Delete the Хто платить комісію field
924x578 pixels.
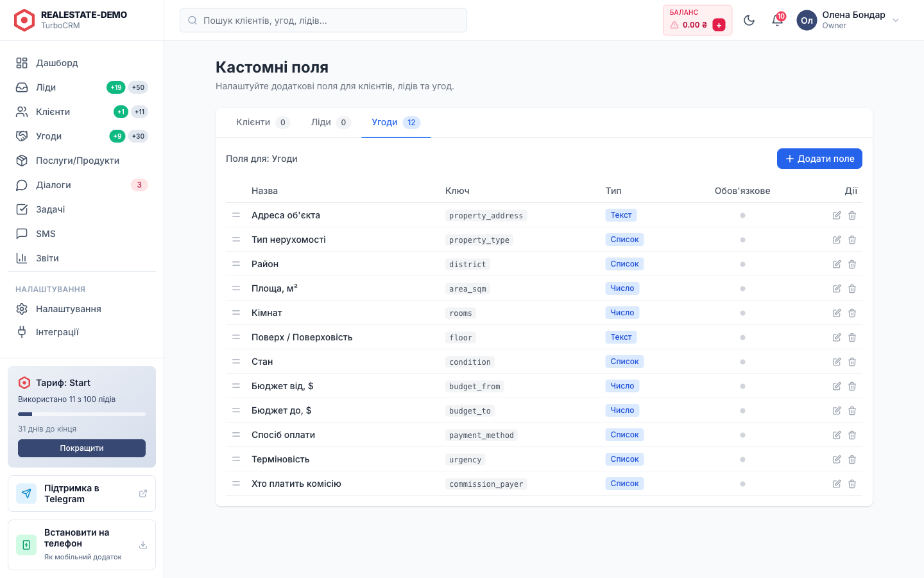click(852, 484)
